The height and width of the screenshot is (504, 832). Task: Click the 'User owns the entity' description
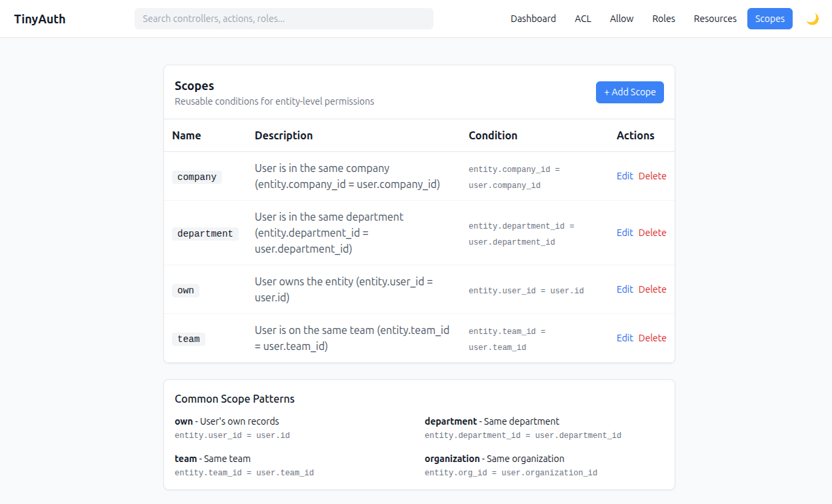click(344, 289)
